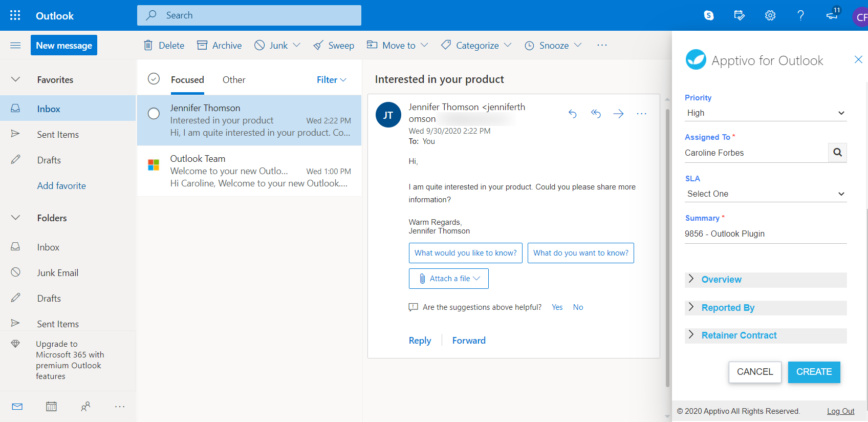Click the Log Out link

pyautogui.click(x=840, y=411)
